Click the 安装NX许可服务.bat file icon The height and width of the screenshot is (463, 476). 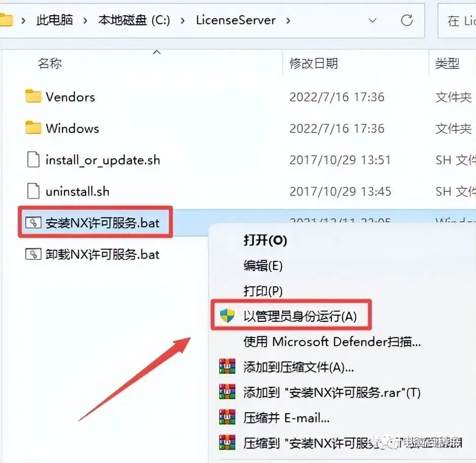pyautogui.click(x=33, y=222)
